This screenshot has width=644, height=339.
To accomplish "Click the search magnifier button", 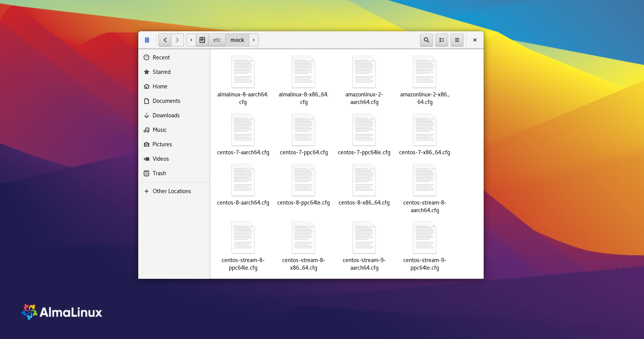I will click(426, 40).
